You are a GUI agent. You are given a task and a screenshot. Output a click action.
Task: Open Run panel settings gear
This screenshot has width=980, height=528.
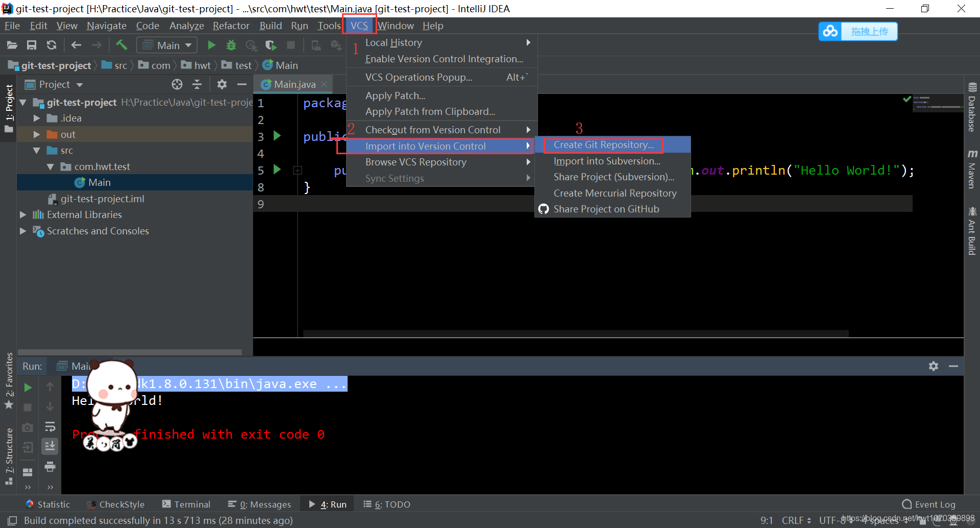(934, 366)
